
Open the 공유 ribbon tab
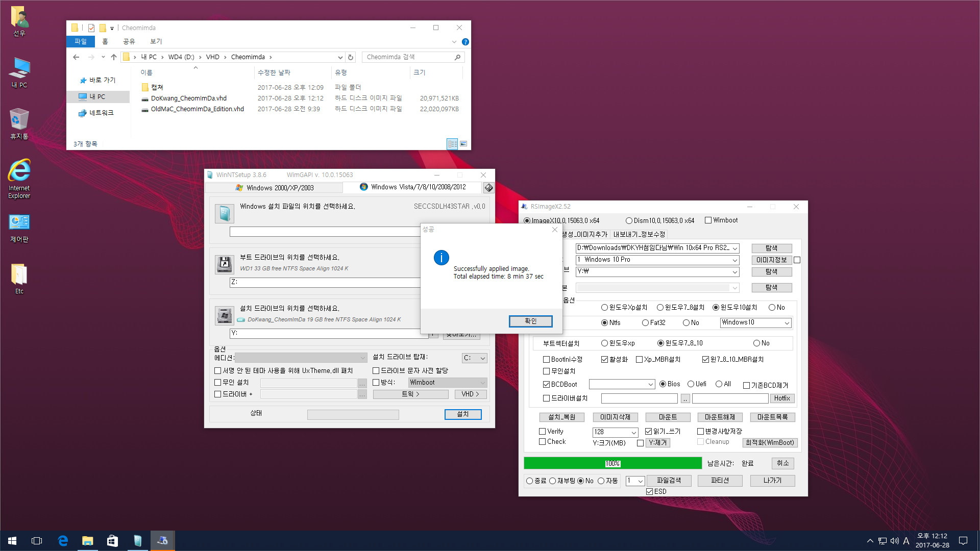129,41
